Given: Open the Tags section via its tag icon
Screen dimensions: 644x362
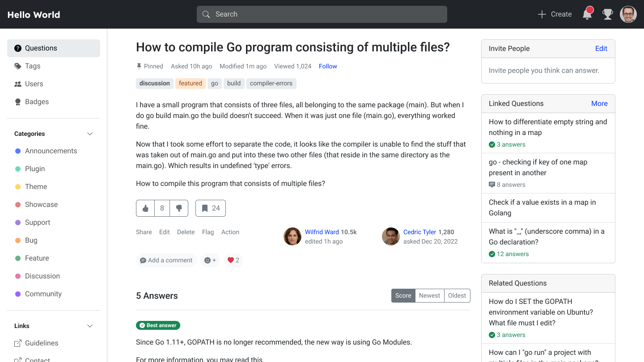Looking at the screenshot, I should (18, 66).
